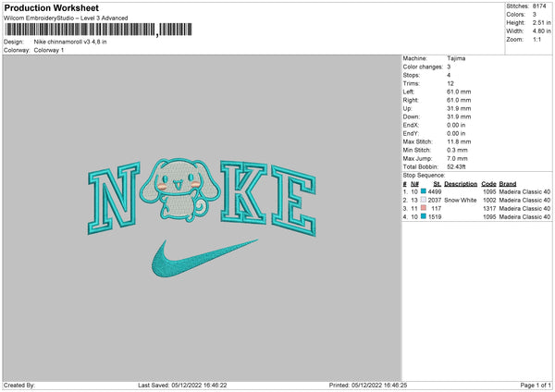Click 'Page 1 of 1' footer text
This screenshot has height=392, width=555.
[536, 386]
